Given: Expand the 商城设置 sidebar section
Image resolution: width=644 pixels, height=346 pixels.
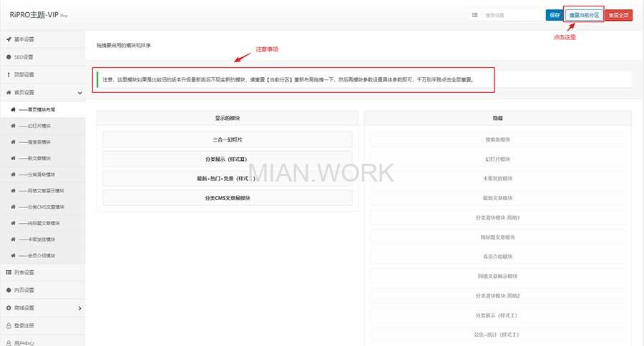Looking at the screenshot, I should click(x=79, y=307).
